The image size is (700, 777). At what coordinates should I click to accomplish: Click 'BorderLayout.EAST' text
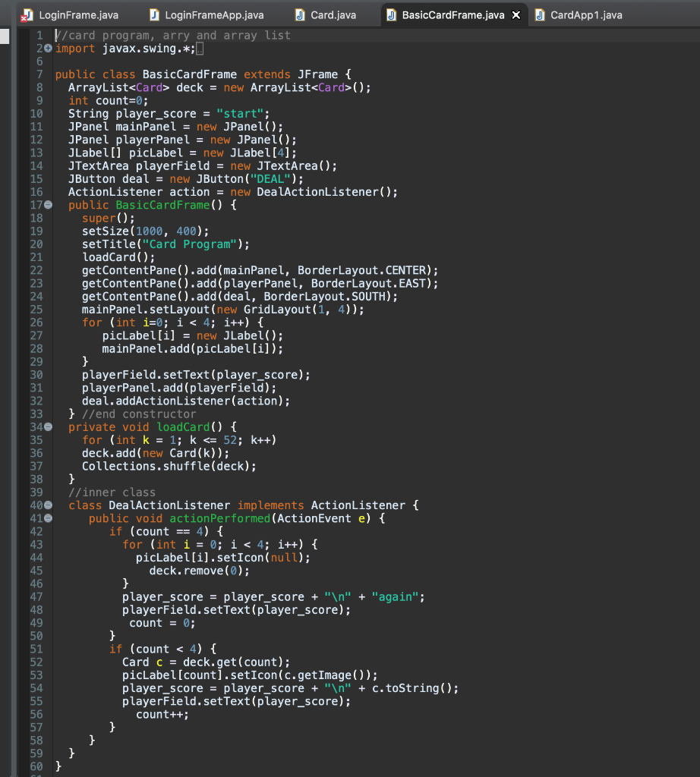click(x=368, y=284)
